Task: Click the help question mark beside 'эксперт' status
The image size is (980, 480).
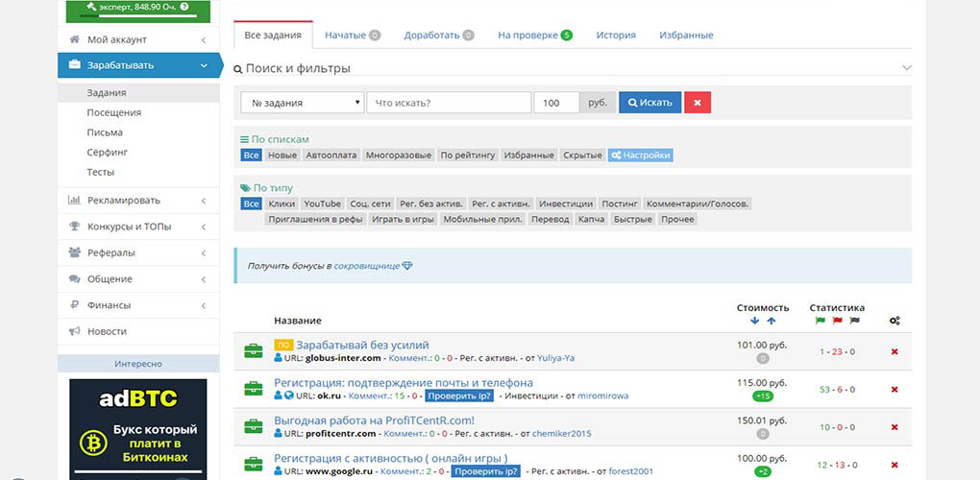Action: [x=184, y=7]
